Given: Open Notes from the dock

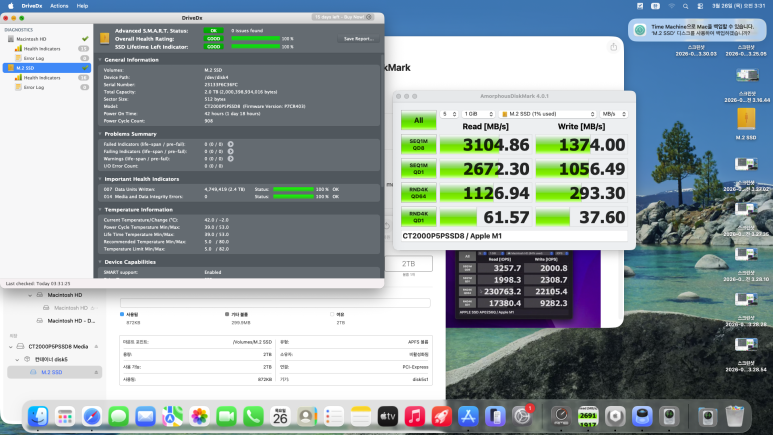Looking at the screenshot, I should coord(361,417).
